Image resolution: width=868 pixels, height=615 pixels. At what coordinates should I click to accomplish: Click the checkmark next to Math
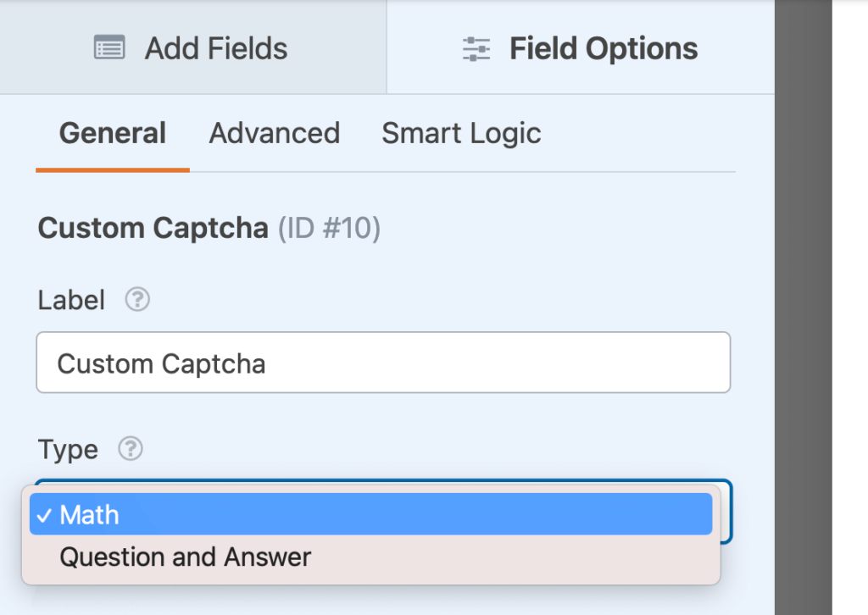[45, 515]
